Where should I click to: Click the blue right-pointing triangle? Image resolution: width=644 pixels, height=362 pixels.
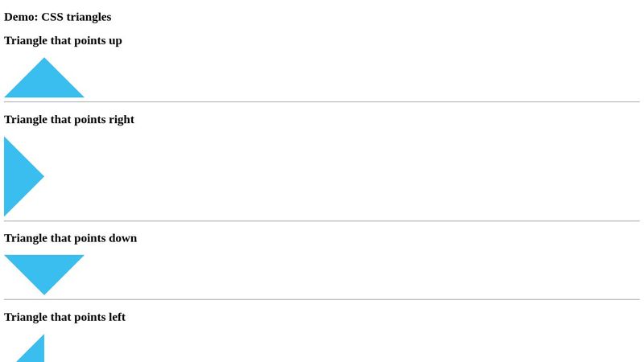20,176
